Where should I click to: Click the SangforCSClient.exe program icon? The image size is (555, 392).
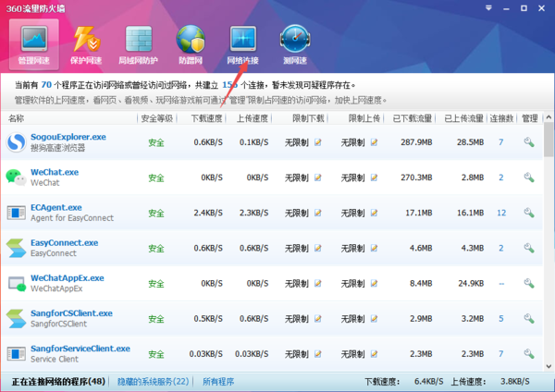(x=16, y=318)
